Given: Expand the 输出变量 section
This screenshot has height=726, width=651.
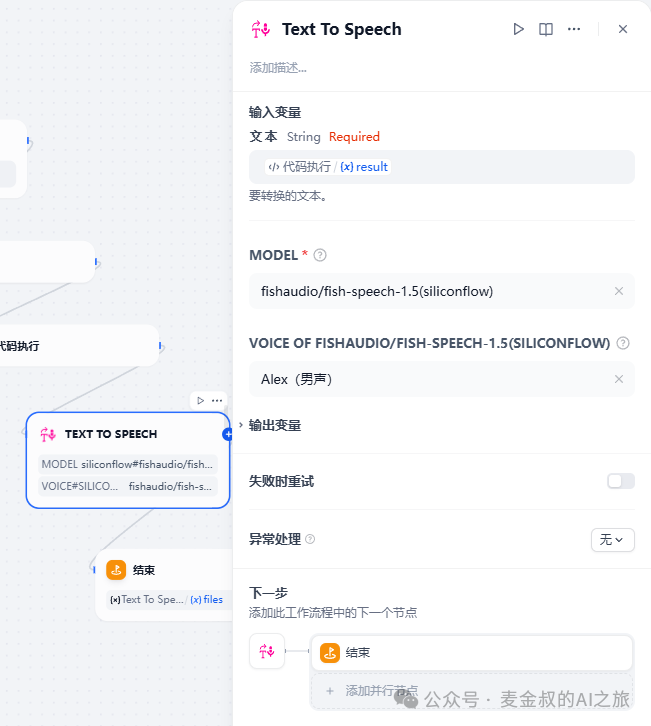Looking at the screenshot, I should pos(275,425).
